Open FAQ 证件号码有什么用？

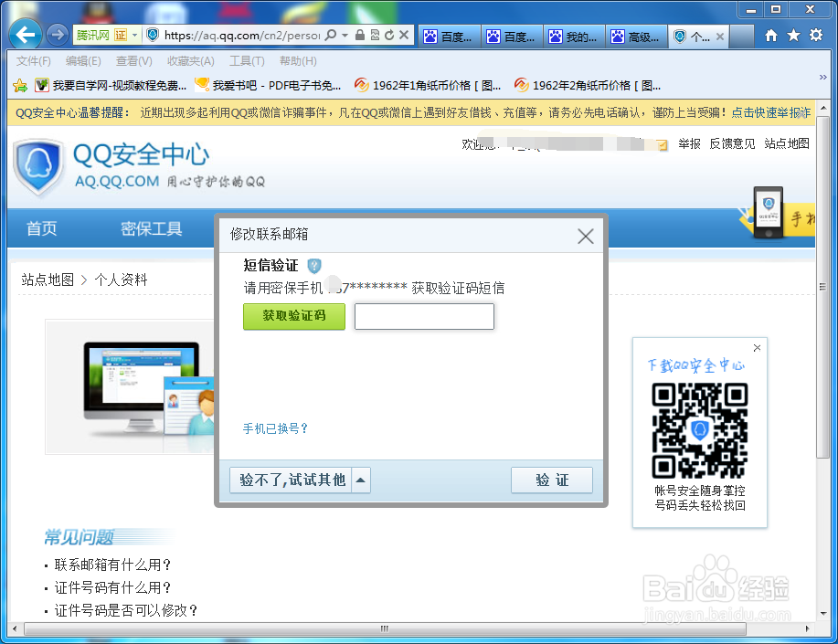click(x=112, y=588)
